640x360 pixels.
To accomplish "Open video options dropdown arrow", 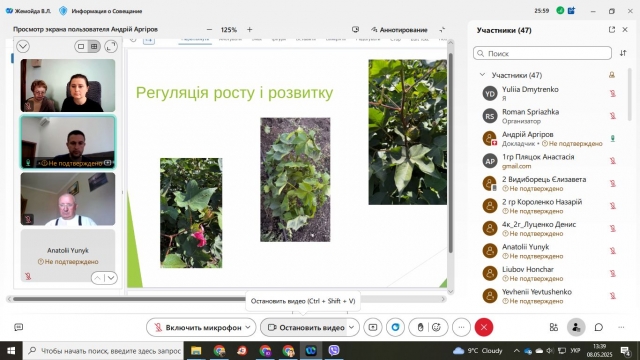I will click(352, 327).
